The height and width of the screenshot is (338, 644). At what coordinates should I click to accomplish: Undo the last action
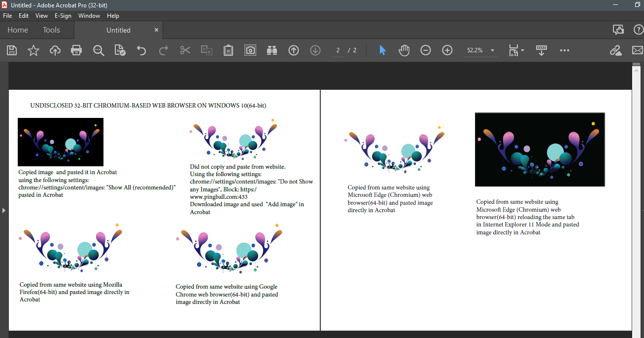pyautogui.click(x=141, y=50)
